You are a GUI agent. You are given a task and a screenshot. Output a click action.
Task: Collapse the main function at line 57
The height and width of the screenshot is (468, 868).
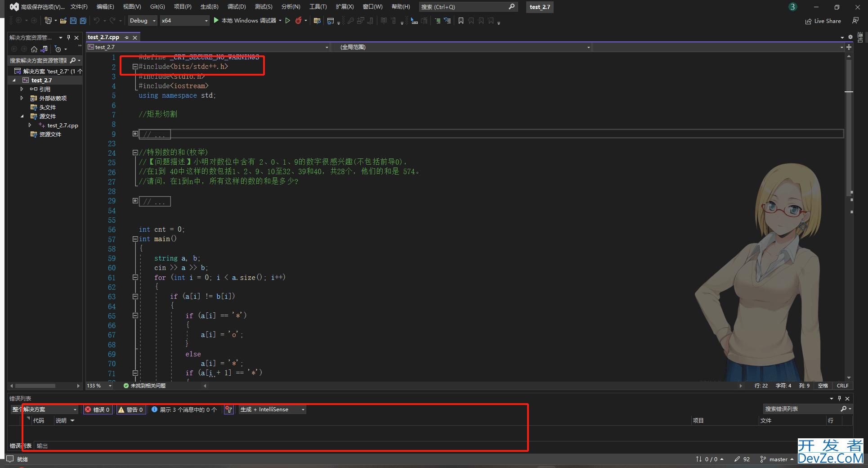[x=135, y=239]
